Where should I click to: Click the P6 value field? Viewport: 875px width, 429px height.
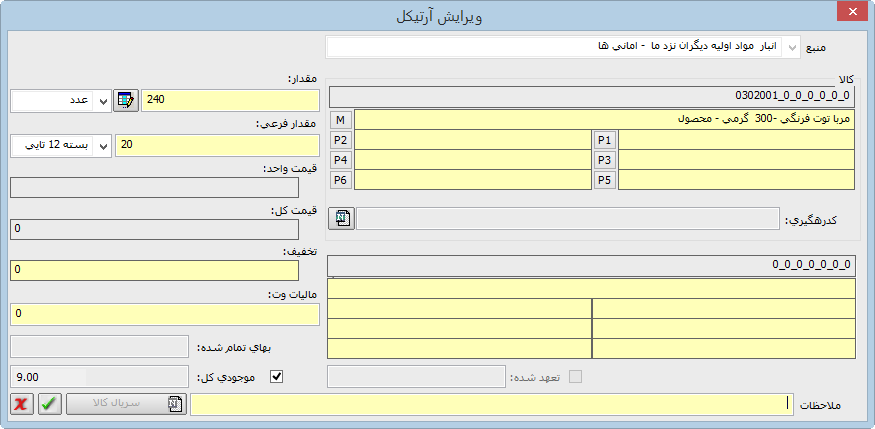pyautogui.click(x=473, y=180)
